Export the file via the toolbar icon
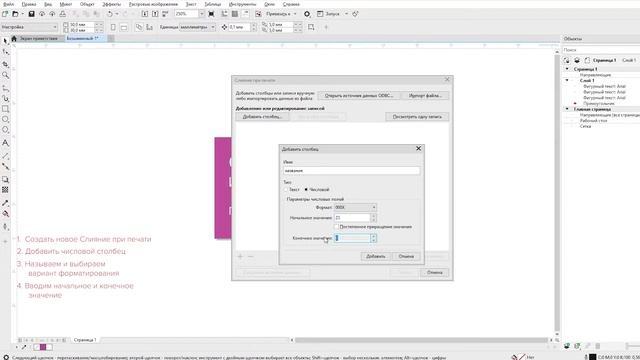Image resolution: width=640 pixels, height=360 pixels. click(x=155, y=14)
